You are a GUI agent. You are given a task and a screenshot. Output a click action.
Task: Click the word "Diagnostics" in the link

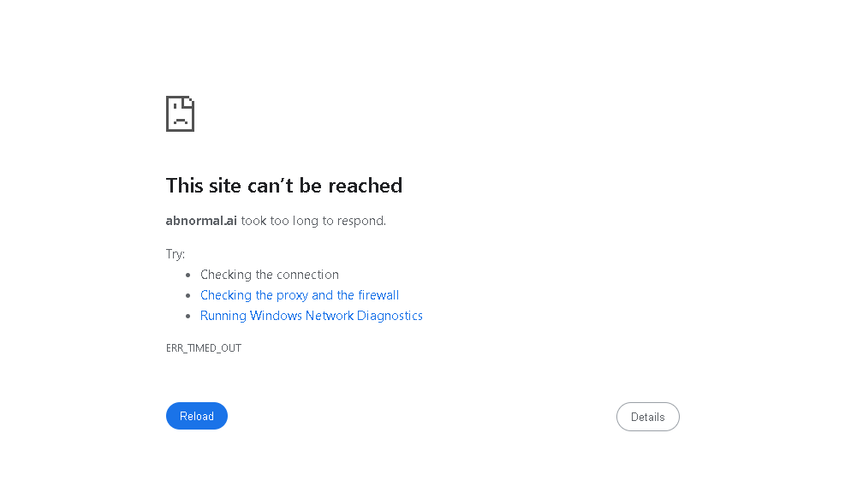click(390, 316)
